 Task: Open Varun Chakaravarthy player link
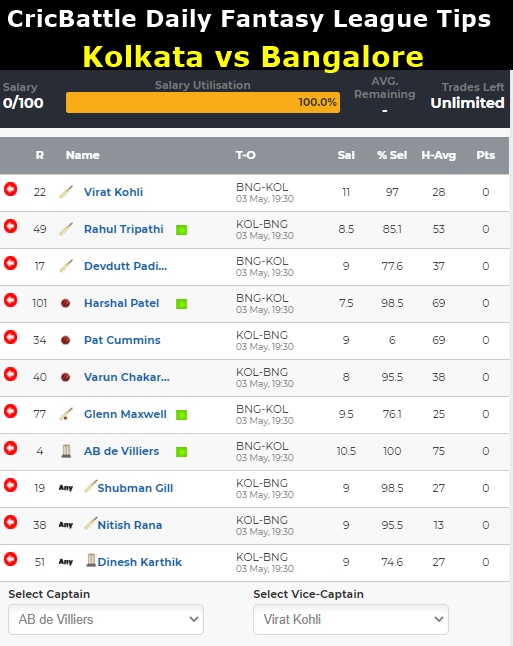click(x=126, y=377)
